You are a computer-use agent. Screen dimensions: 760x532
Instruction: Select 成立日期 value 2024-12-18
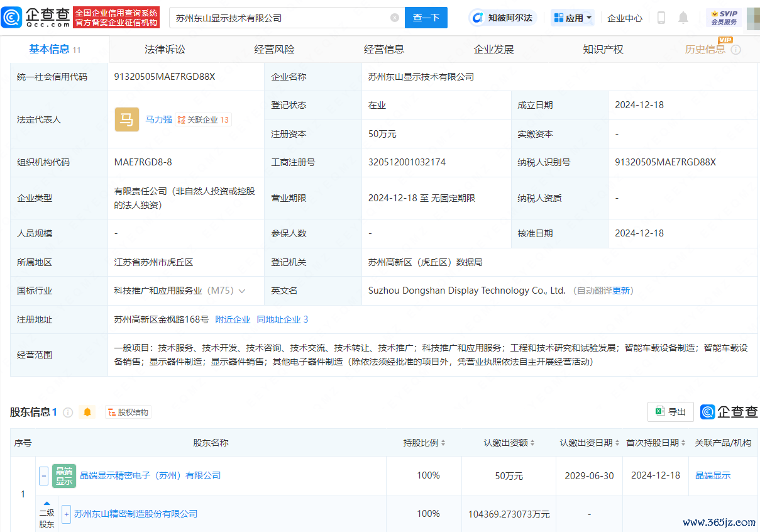(x=639, y=105)
